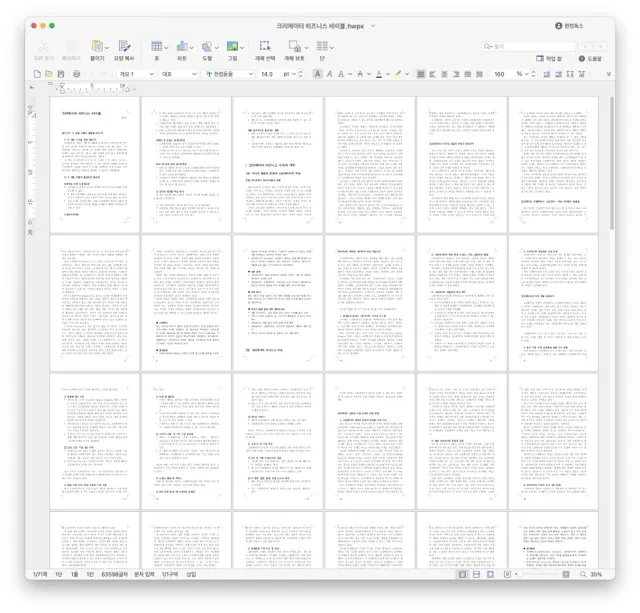Expand the toolbar overflow double chevron
The height and width of the screenshot is (613, 640).
609,74
